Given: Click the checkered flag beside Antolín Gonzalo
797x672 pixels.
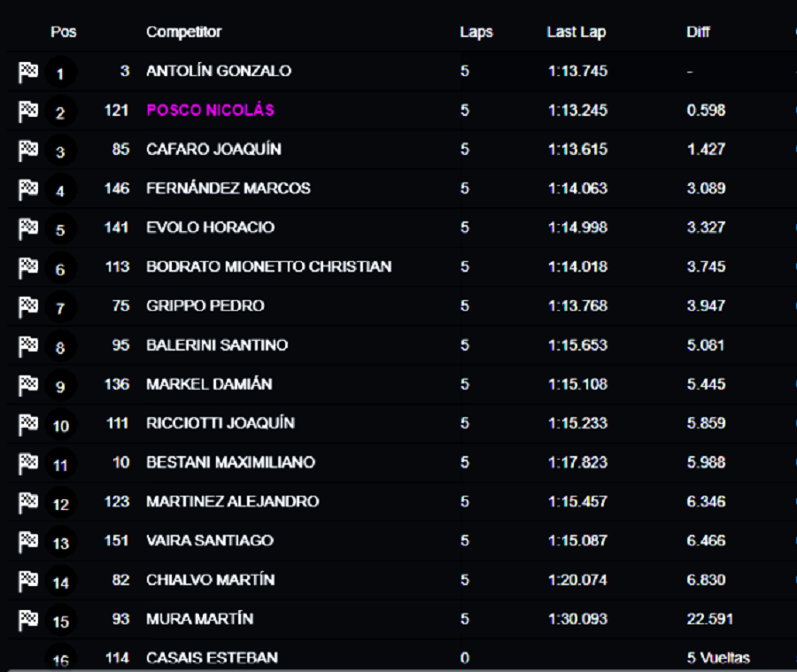Looking at the screenshot, I should click(x=28, y=72).
